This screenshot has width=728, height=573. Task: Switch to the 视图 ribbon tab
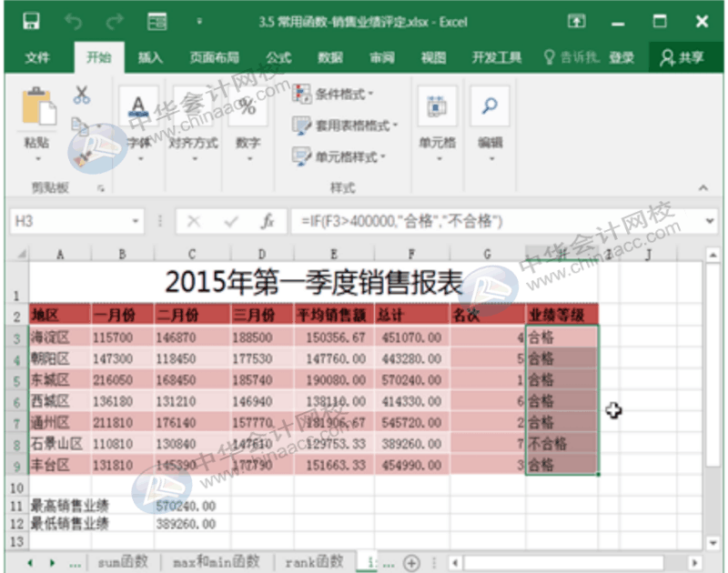(x=433, y=57)
